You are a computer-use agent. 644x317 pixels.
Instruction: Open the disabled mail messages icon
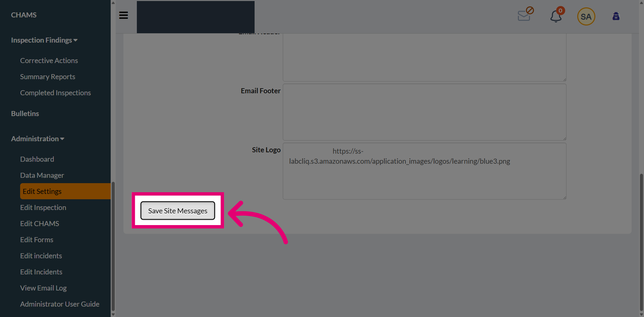coord(525,14)
